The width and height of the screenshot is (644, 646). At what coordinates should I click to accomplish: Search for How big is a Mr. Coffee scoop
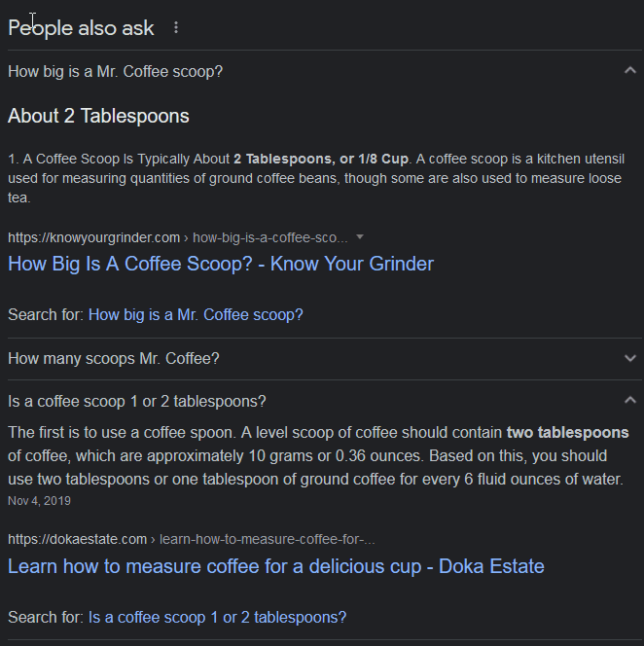[x=196, y=315]
